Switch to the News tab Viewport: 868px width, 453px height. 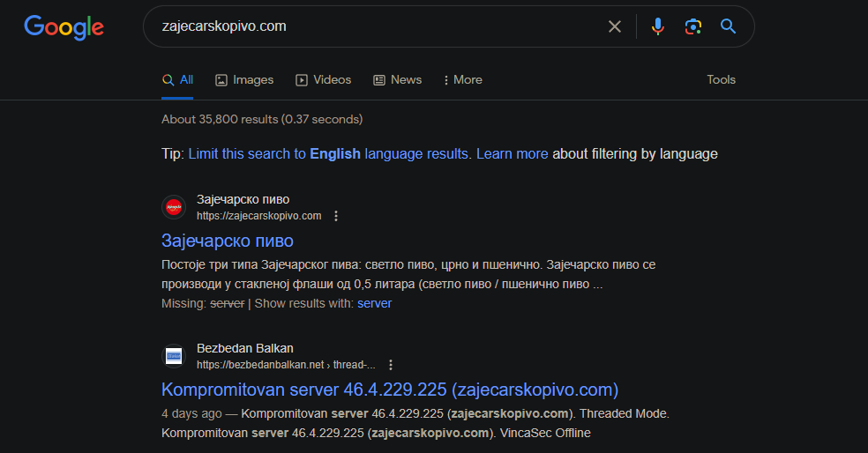click(398, 80)
